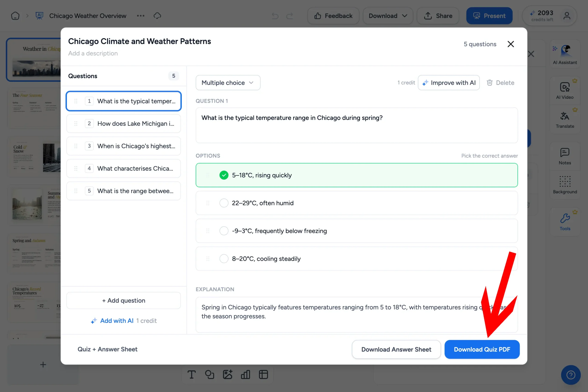588x392 pixels.
Task: Open the three-dot more options menu
Action: [x=141, y=16]
